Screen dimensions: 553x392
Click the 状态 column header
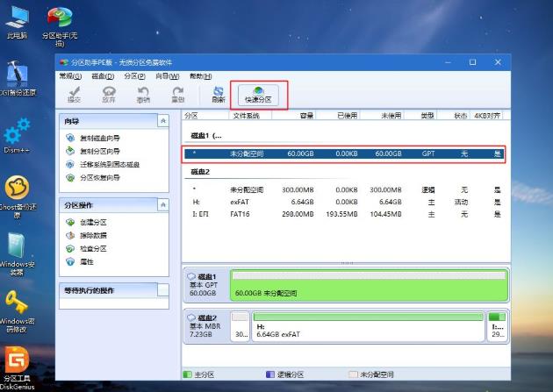454,116
